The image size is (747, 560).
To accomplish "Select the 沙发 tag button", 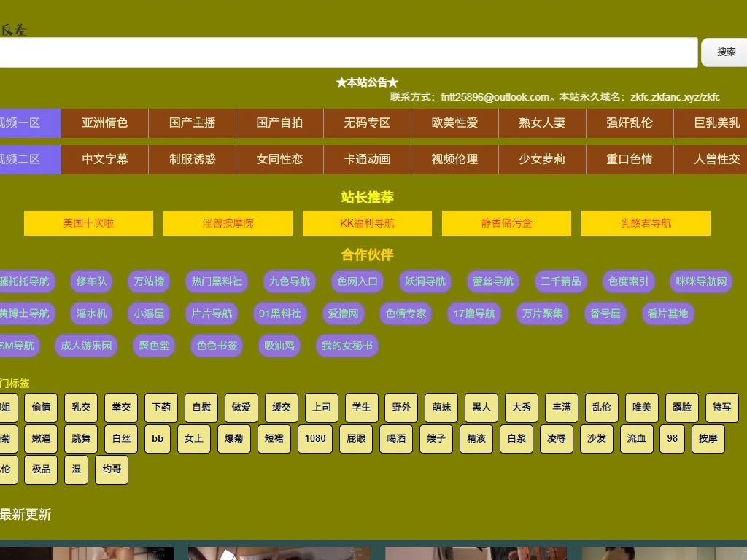I will click(596, 439).
